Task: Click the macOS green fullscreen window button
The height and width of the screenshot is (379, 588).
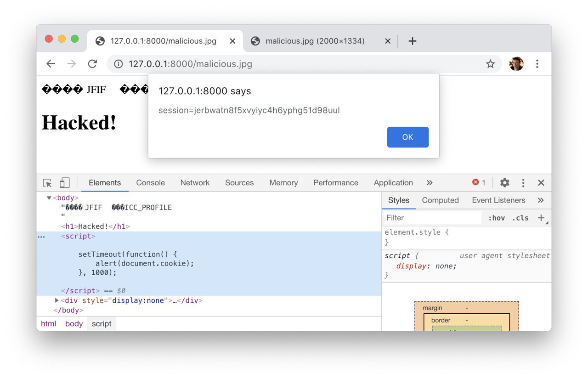Action: point(74,39)
